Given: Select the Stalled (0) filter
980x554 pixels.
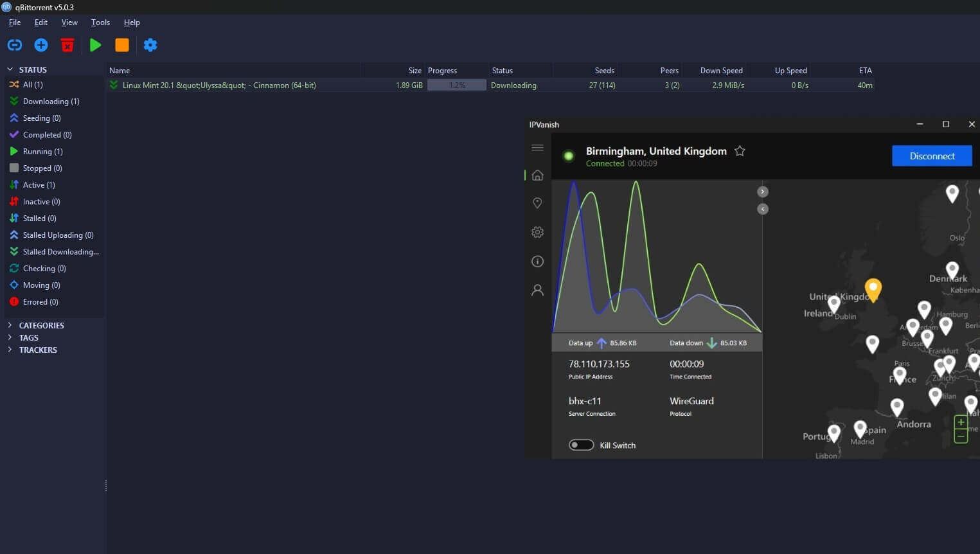Looking at the screenshot, I should 55,219.
